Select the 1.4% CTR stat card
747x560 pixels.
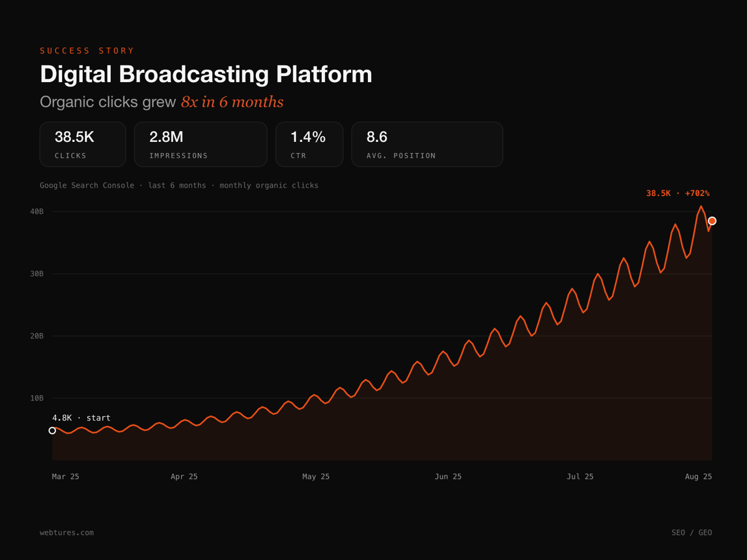click(309, 144)
